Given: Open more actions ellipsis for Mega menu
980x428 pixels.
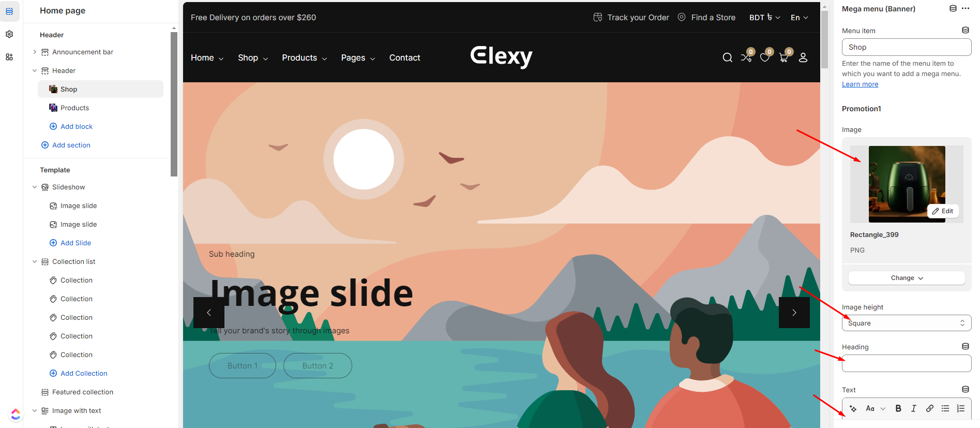Looking at the screenshot, I should click(x=966, y=8).
